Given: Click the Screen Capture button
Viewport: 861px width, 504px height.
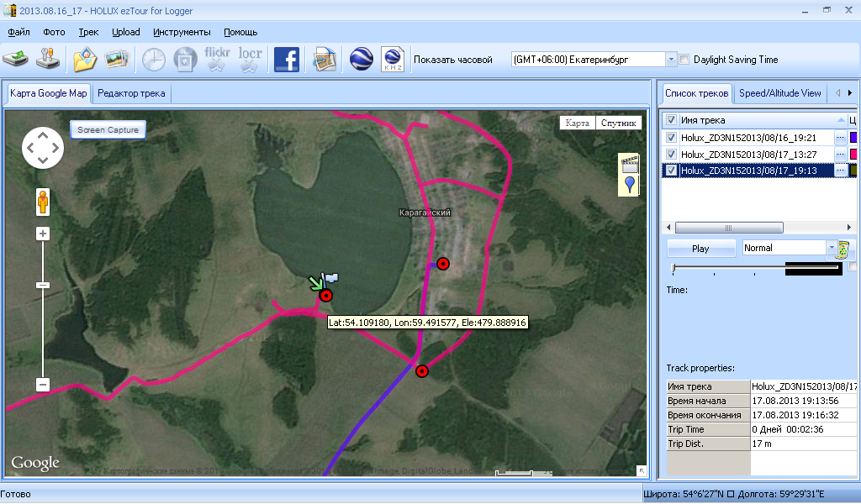Looking at the screenshot, I should [x=108, y=130].
